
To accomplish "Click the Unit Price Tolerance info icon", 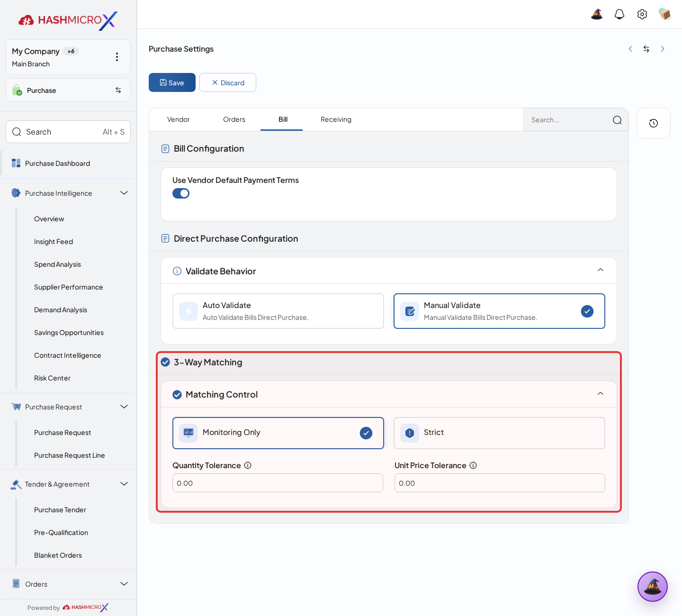I will 473,465.
